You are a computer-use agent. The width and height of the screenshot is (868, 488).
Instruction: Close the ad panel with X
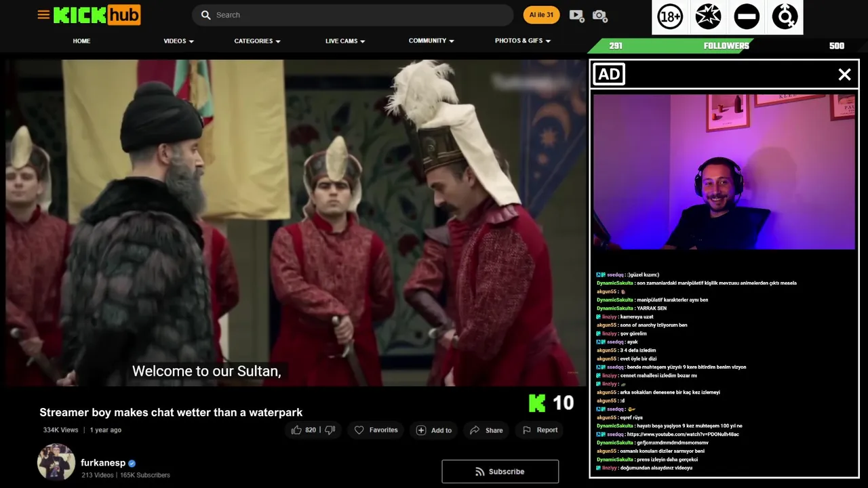(x=844, y=75)
